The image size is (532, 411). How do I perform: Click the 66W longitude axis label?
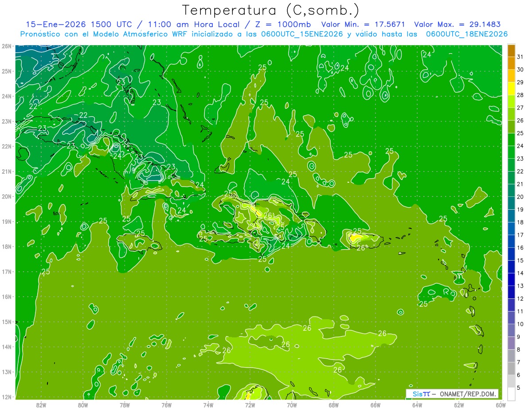(376, 405)
